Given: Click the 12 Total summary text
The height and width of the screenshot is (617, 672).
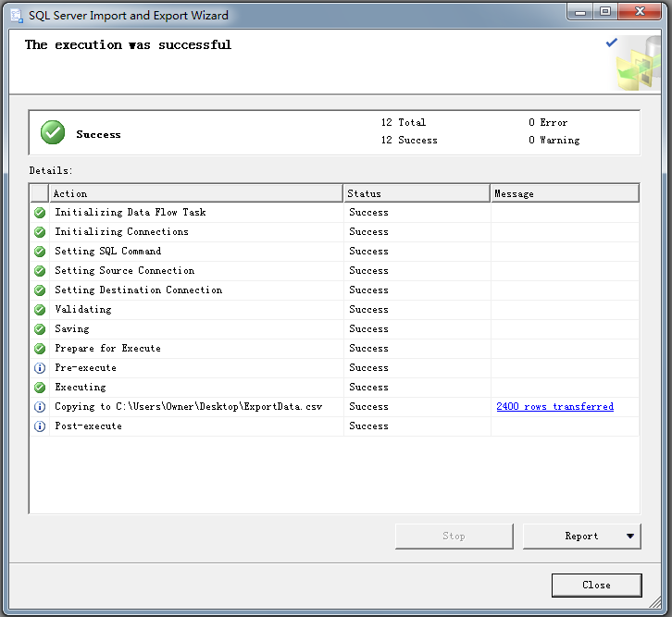Looking at the screenshot, I should pos(404,122).
